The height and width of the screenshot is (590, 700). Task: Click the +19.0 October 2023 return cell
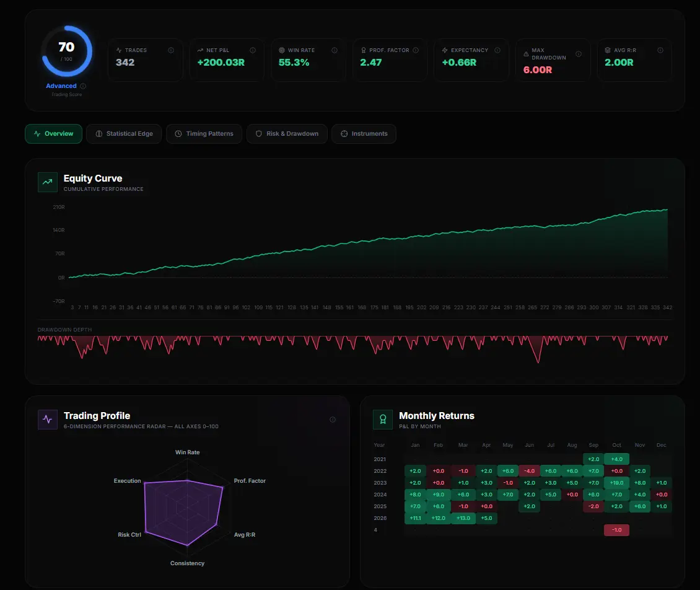point(616,482)
